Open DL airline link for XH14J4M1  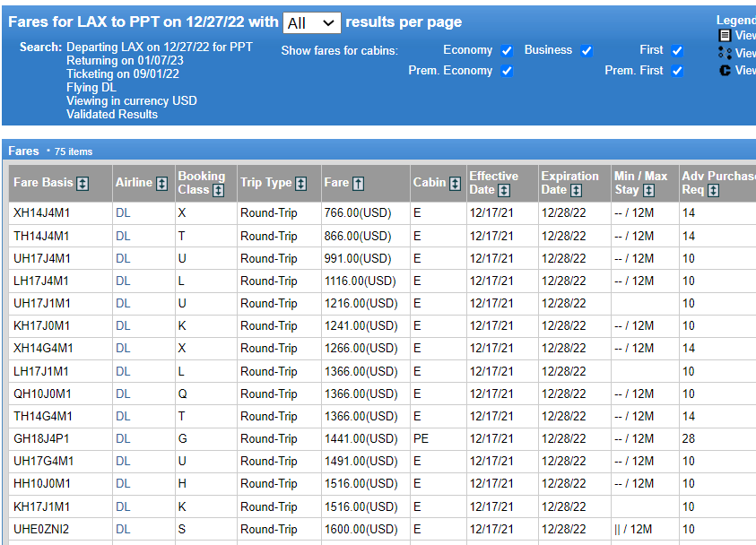123,213
